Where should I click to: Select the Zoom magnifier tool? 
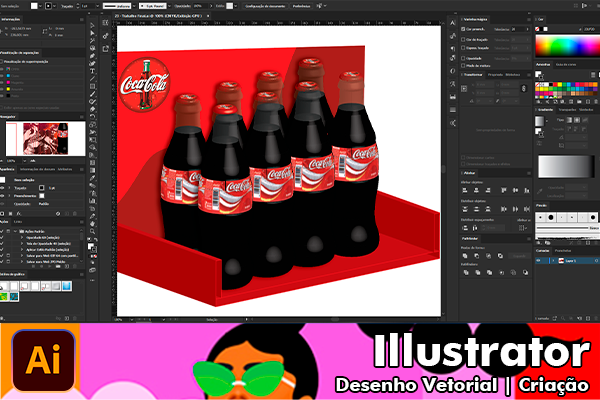[92, 232]
